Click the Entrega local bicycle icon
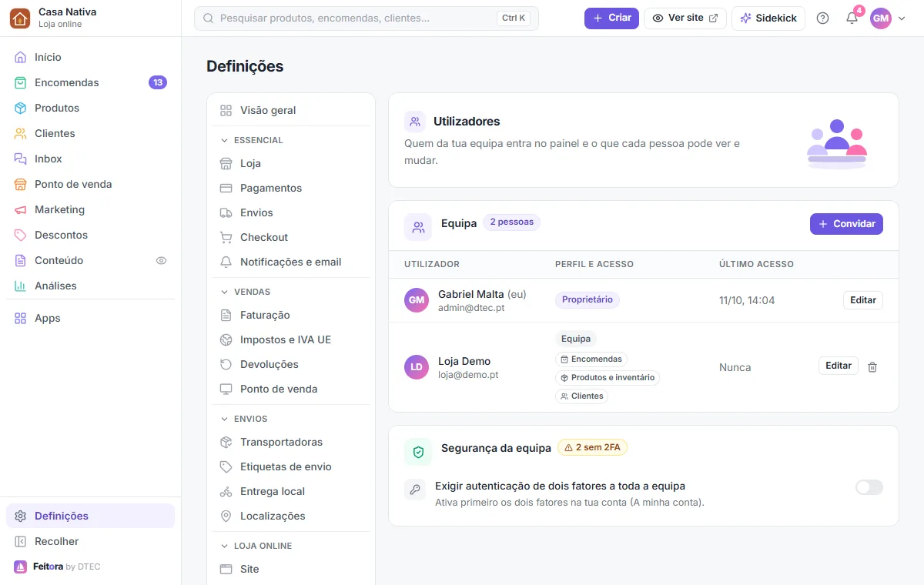 click(226, 491)
